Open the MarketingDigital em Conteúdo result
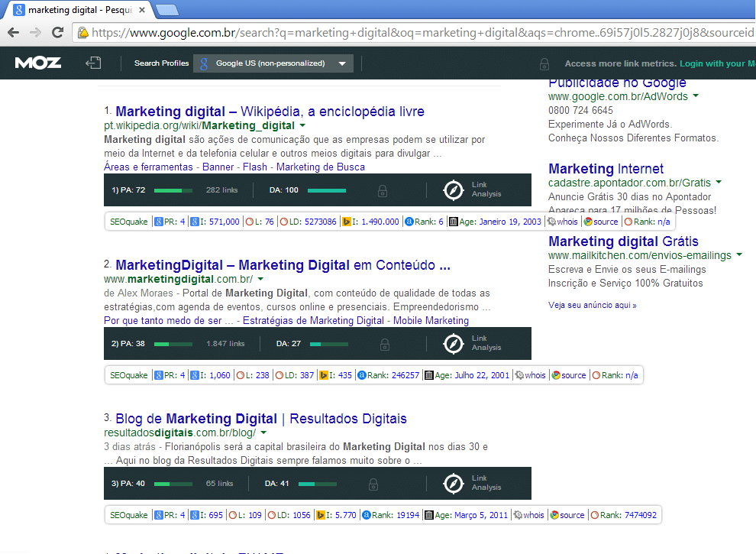Screen dimensions: 756x554 [x=283, y=265]
